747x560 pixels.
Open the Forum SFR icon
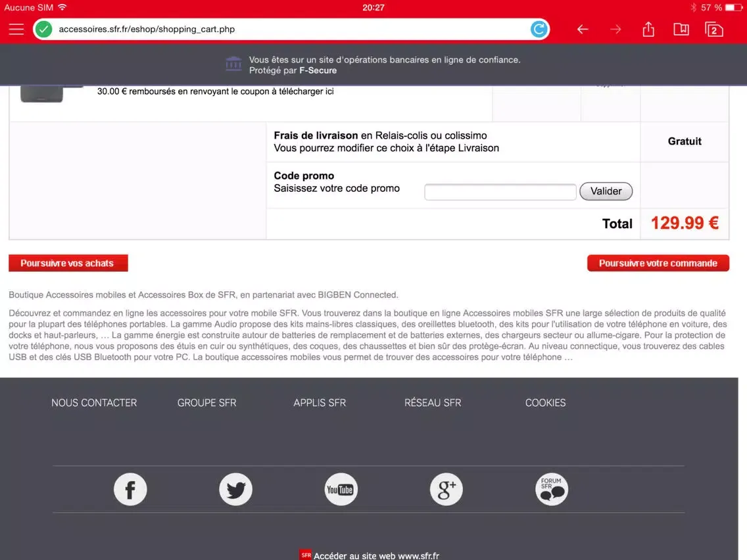(x=552, y=489)
